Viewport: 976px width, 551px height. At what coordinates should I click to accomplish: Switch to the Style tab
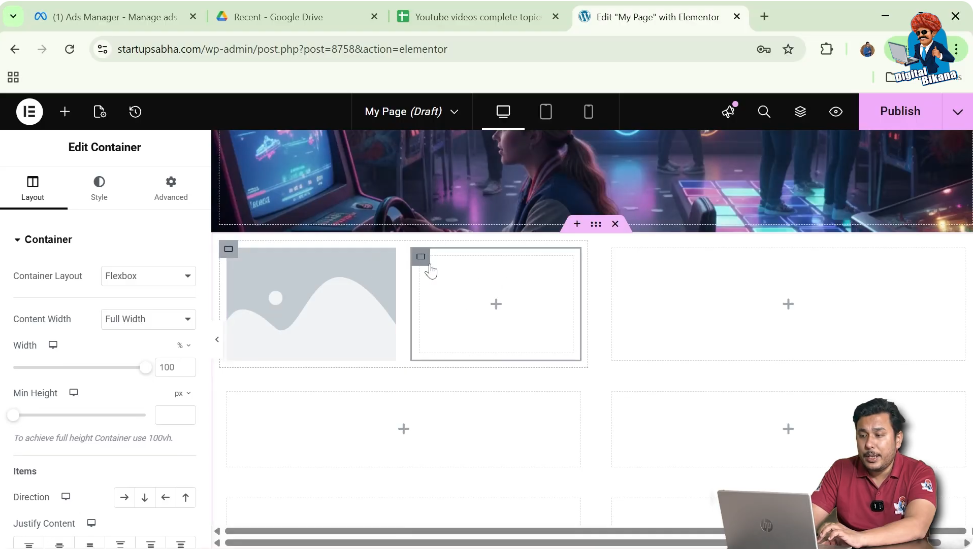coord(99,187)
